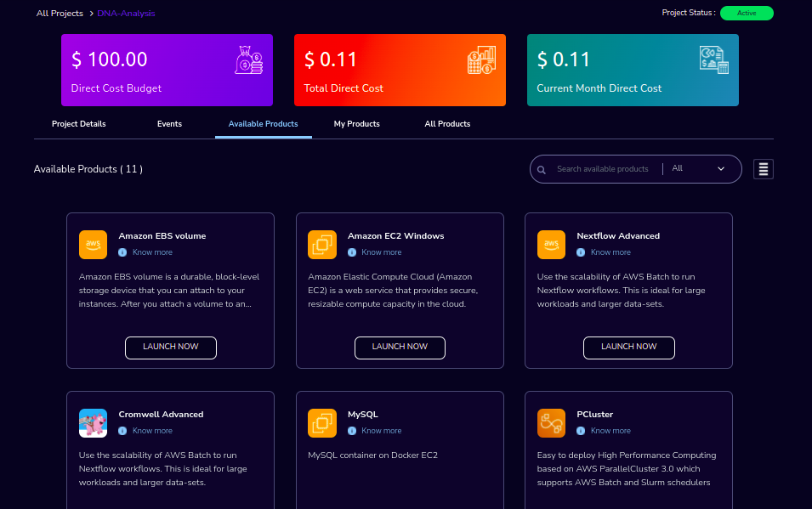Open Know more for Amazon EC2 Windows
This screenshot has height=509, width=812.
[x=382, y=252]
